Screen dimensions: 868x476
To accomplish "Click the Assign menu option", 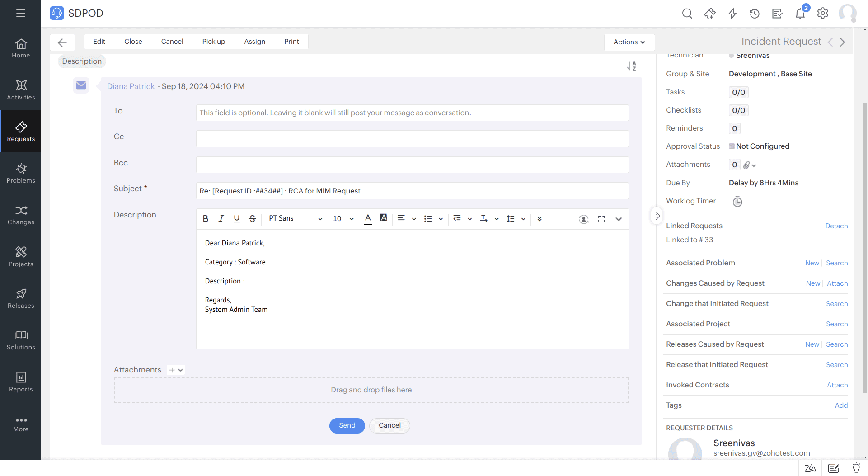I will 254,42.
